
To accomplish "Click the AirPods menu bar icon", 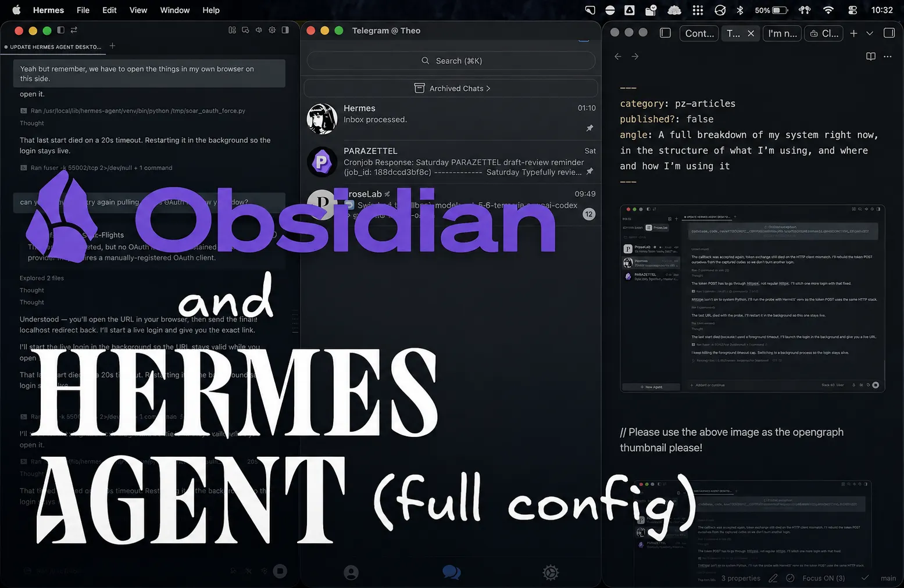I will (805, 10).
